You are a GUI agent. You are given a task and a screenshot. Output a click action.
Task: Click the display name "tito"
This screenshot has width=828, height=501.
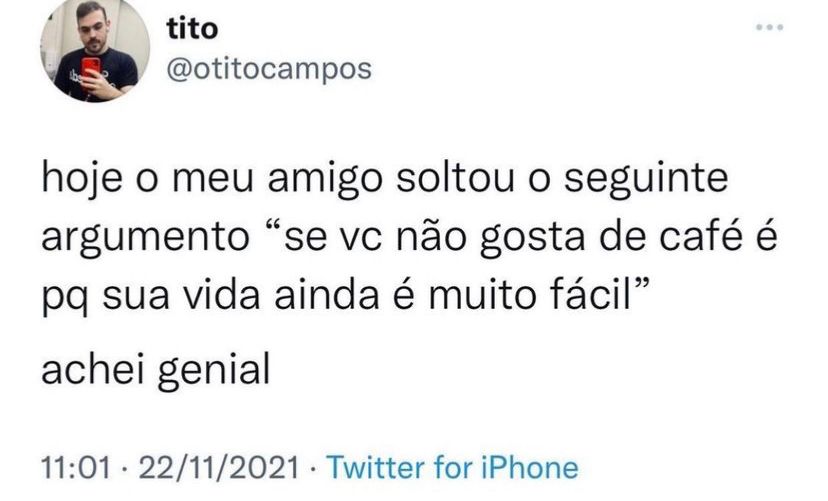pos(192,29)
